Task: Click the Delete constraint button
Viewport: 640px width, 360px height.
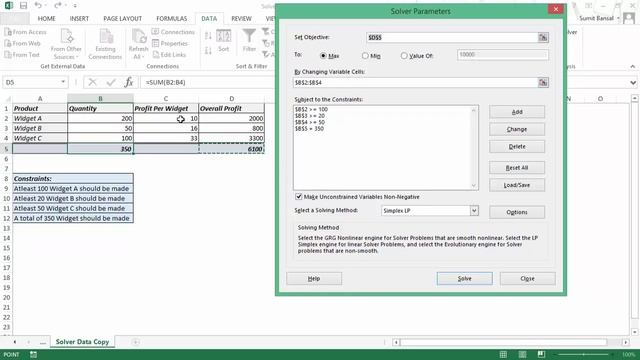Action: coord(517,147)
